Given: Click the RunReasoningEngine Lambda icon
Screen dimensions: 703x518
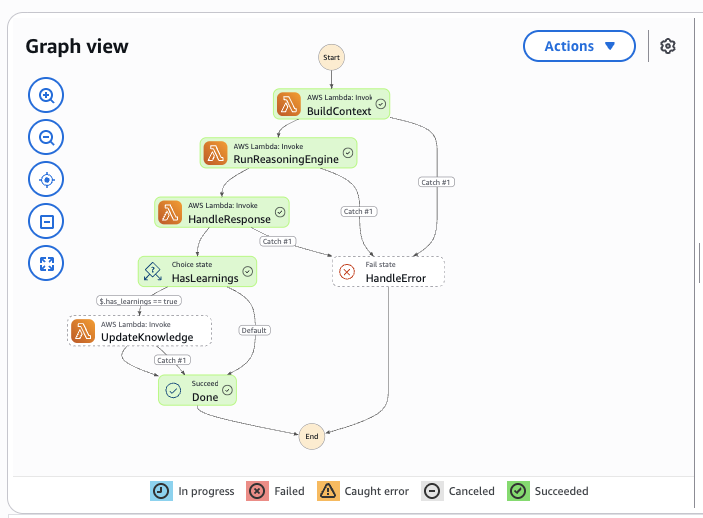Looking at the screenshot, I should (x=216, y=153).
